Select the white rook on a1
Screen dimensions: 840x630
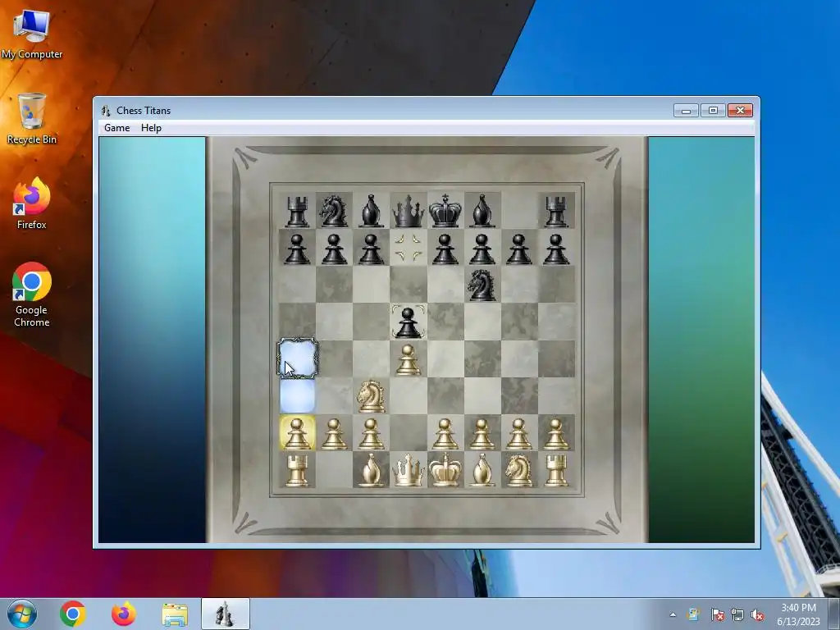click(297, 471)
